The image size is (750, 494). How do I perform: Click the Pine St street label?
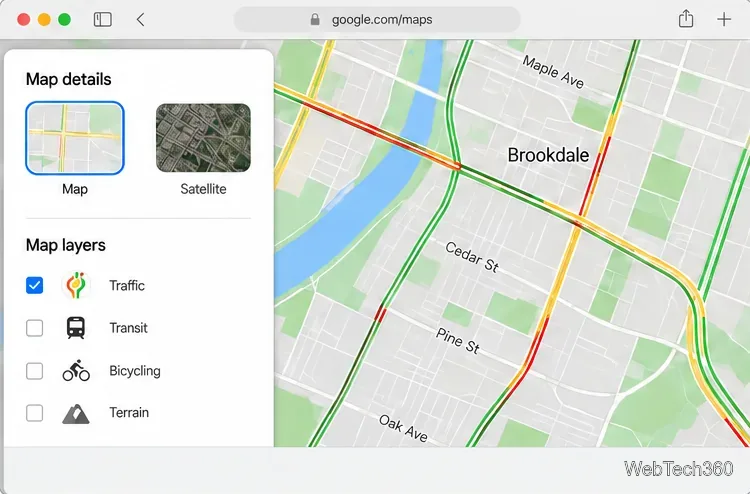pyautogui.click(x=458, y=340)
